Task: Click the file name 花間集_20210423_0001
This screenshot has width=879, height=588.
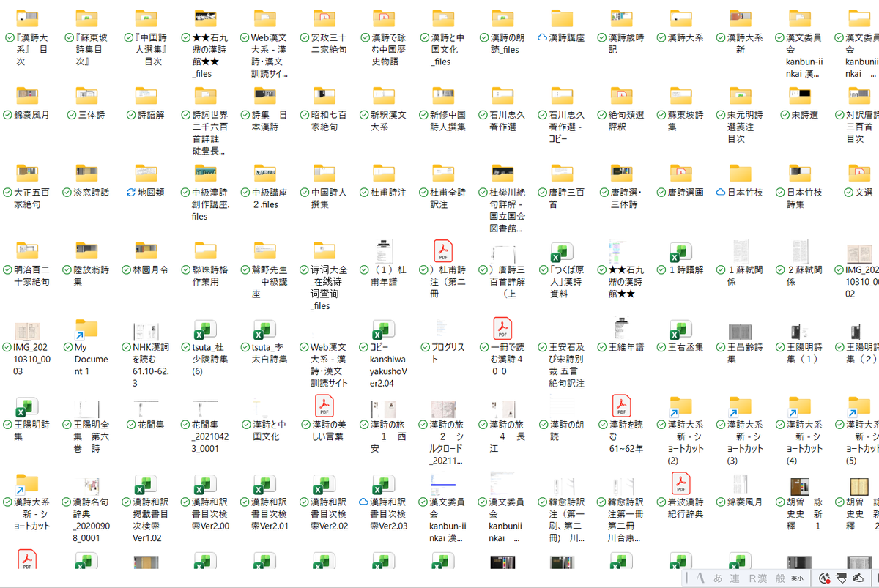Action: pyautogui.click(x=210, y=436)
